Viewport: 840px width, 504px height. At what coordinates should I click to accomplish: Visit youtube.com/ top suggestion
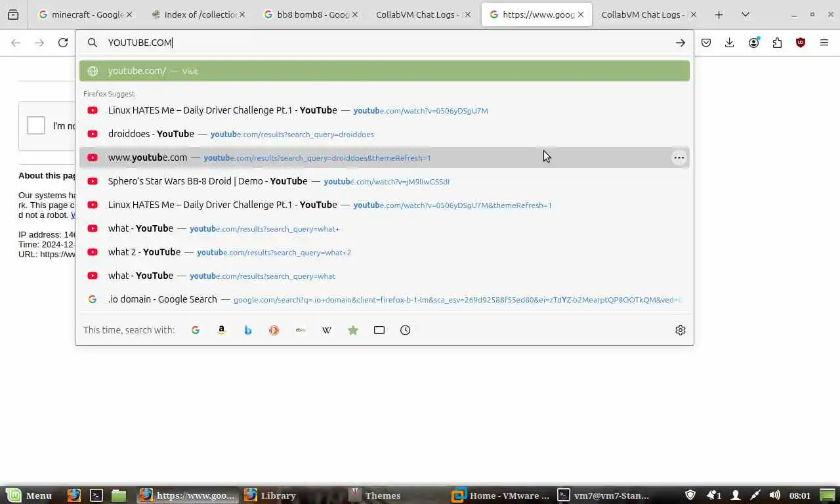(385, 71)
